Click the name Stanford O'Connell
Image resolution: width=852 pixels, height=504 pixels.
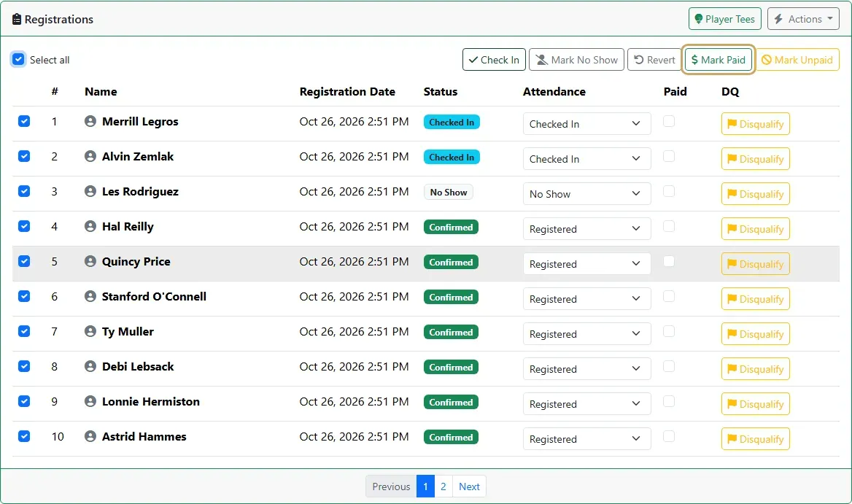(155, 297)
